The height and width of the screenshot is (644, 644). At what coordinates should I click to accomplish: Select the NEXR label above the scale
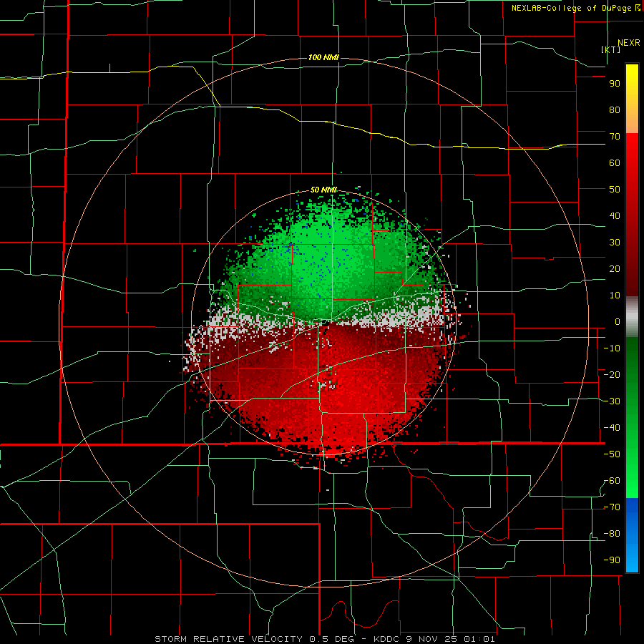628,43
